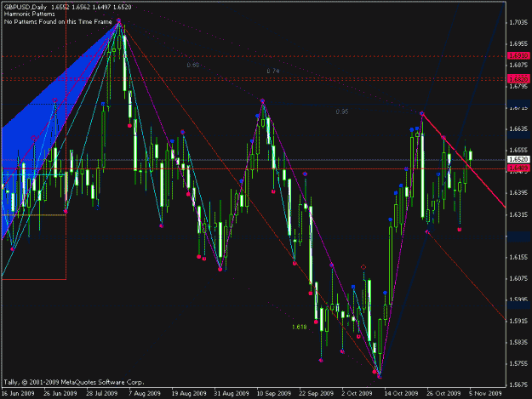This screenshot has height=399, width=532.
Task: Click the 28 Jul 2009 date label
Action: pos(102,394)
